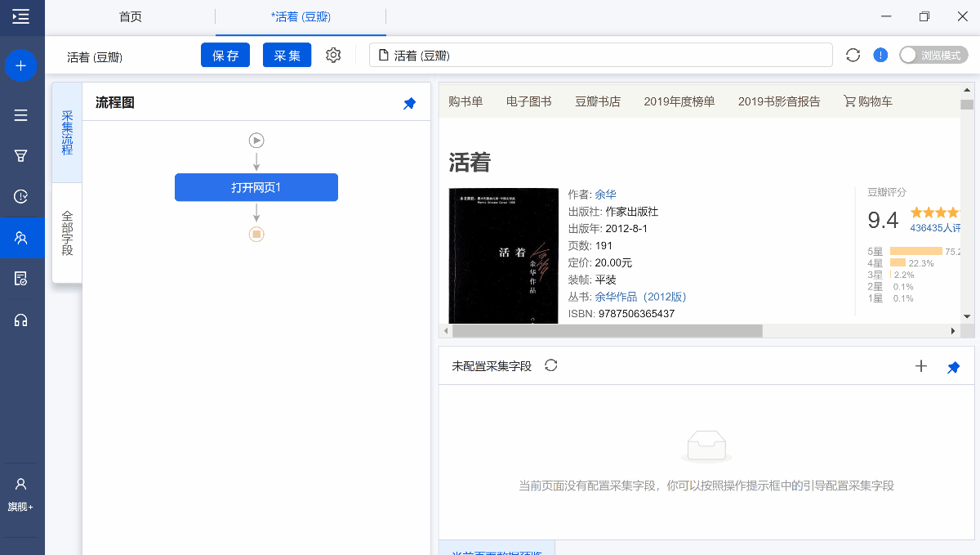Click the 定价: 20.00元 text
Image resolution: width=980 pixels, height=555 pixels.
600,262
